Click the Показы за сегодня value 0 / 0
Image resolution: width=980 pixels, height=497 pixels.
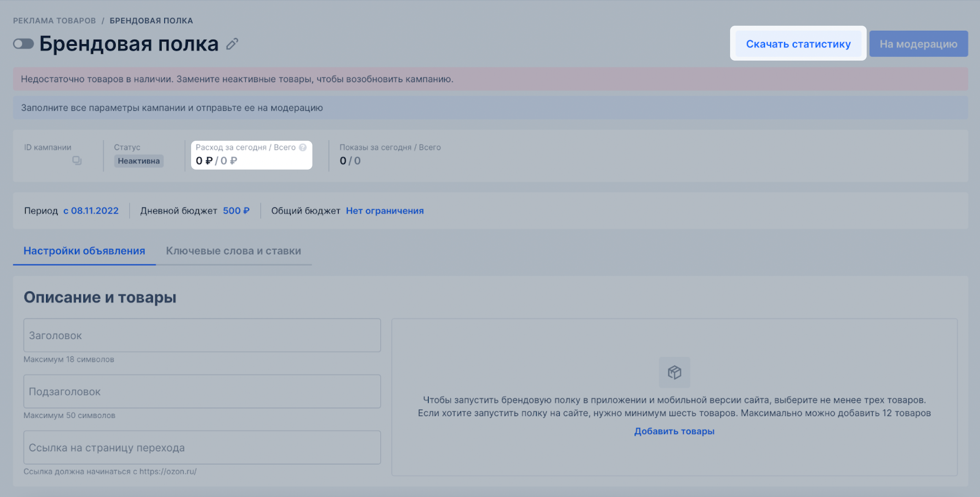[x=350, y=161]
